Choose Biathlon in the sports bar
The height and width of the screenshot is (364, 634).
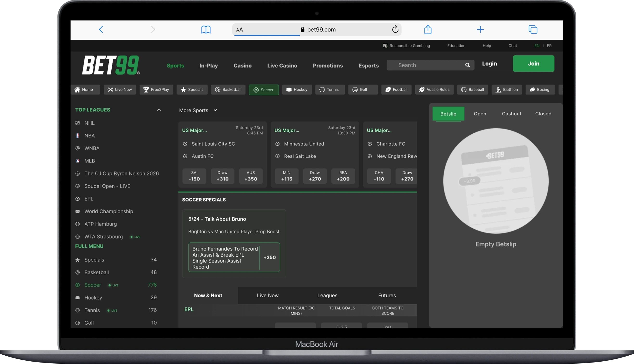click(x=507, y=89)
